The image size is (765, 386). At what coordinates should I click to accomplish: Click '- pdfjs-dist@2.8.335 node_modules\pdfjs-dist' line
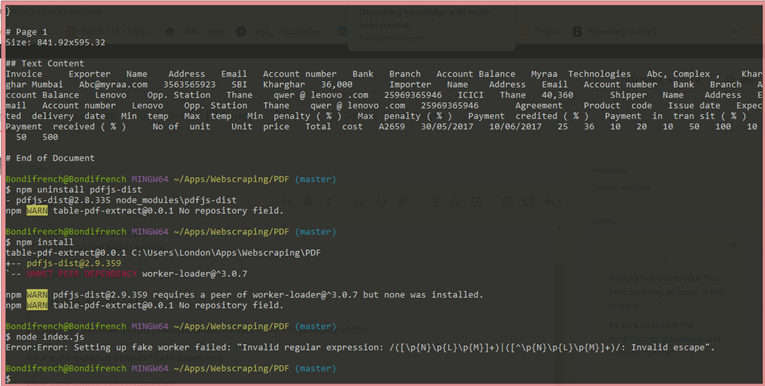point(121,200)
